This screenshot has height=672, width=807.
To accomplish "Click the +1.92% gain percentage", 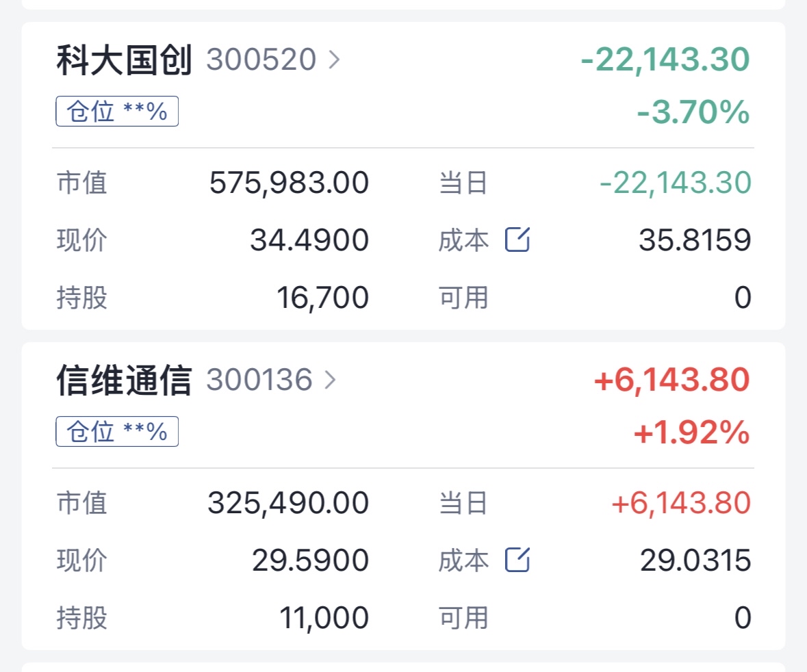I will click(691, 432).
